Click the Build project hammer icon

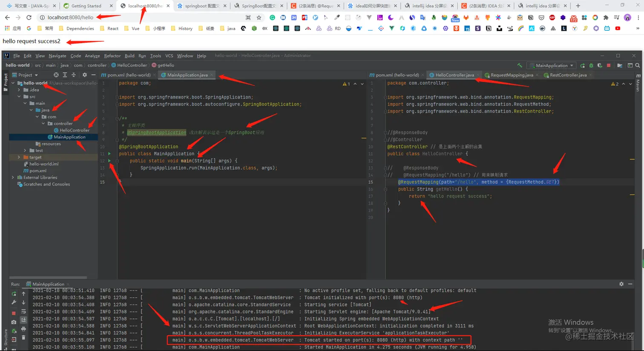pos(520,65)
